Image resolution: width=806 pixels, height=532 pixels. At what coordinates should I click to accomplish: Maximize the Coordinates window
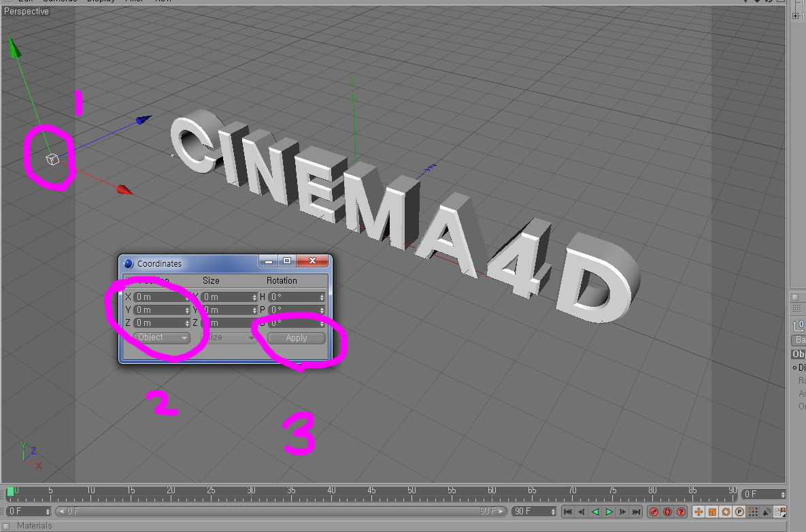pos(287,261)
